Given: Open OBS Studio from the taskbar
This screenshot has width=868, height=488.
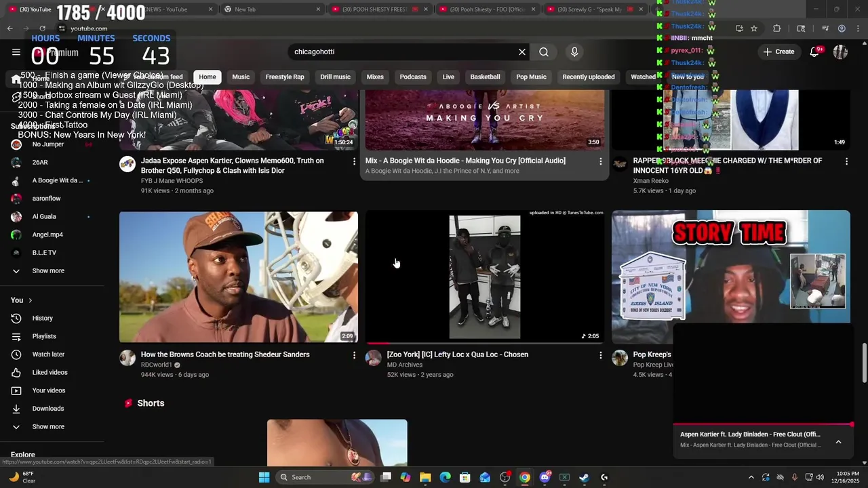Looking at the screenshot, I should click(x=505, y=477).
